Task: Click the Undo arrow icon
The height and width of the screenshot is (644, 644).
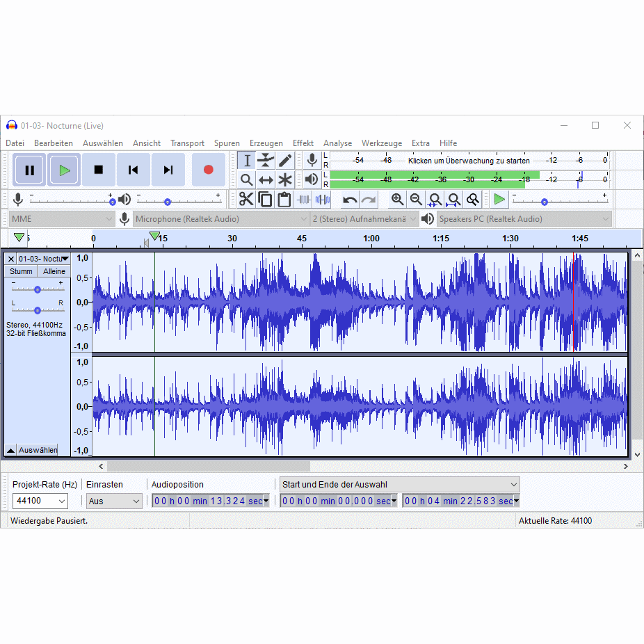Action: pyautogui.click(x=350, y=200)
